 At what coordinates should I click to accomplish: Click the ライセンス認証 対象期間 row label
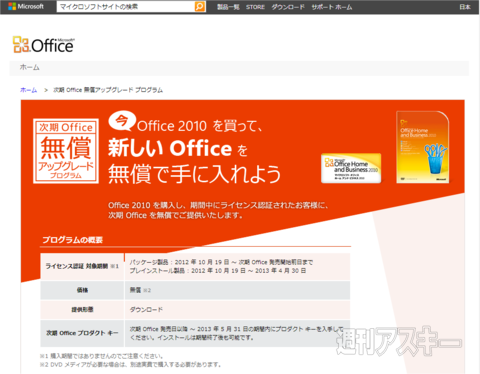[82, 266]
